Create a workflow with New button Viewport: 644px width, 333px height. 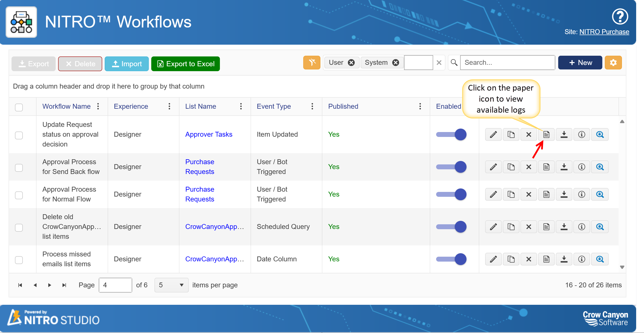(580, 63)
